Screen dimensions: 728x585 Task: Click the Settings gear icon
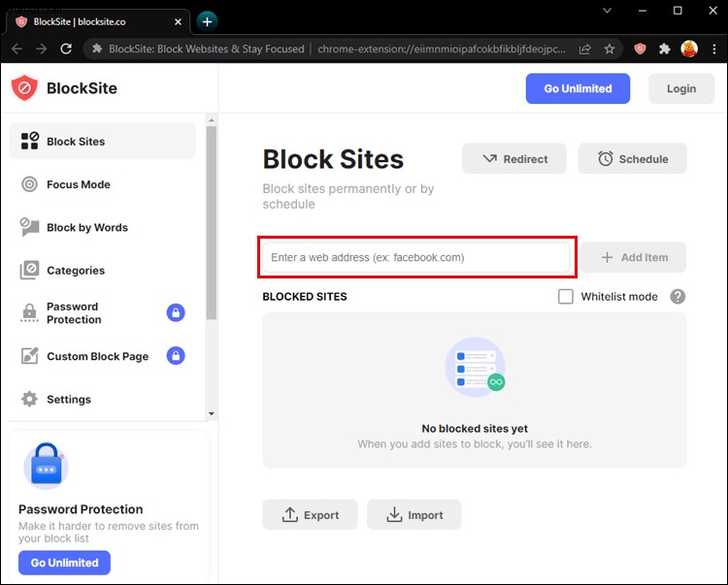tap(29, 399)
